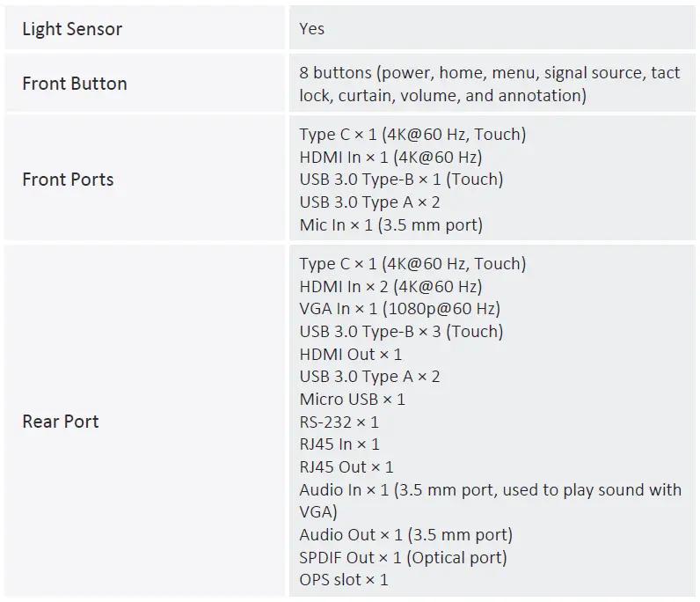The height and width of the screenshot is (602, 700).
Task: Click the Rear Port row label
Action: [61, 422]
